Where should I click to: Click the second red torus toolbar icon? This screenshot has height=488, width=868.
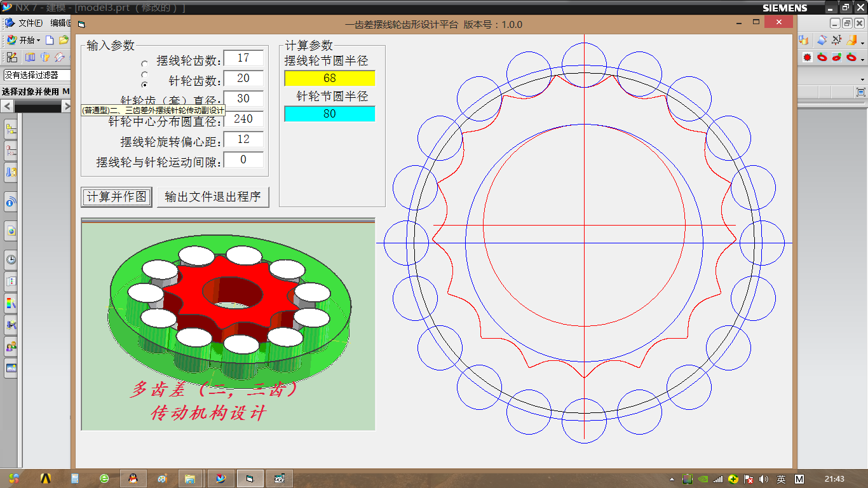[x=837, y=57]
